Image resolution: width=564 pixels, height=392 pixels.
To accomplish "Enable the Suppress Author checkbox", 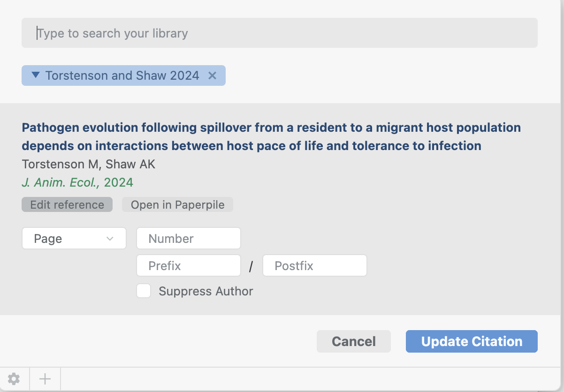I will (x=144, y=291).
